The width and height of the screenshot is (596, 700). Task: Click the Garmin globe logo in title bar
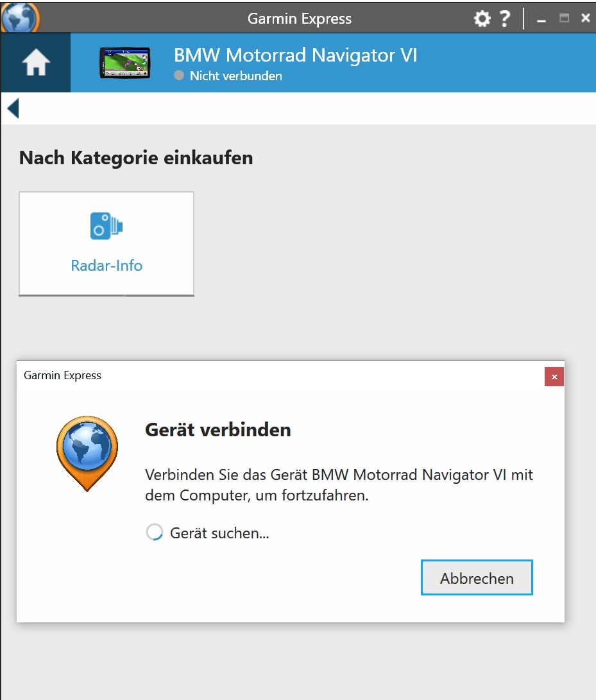click(x=19, y=18)
